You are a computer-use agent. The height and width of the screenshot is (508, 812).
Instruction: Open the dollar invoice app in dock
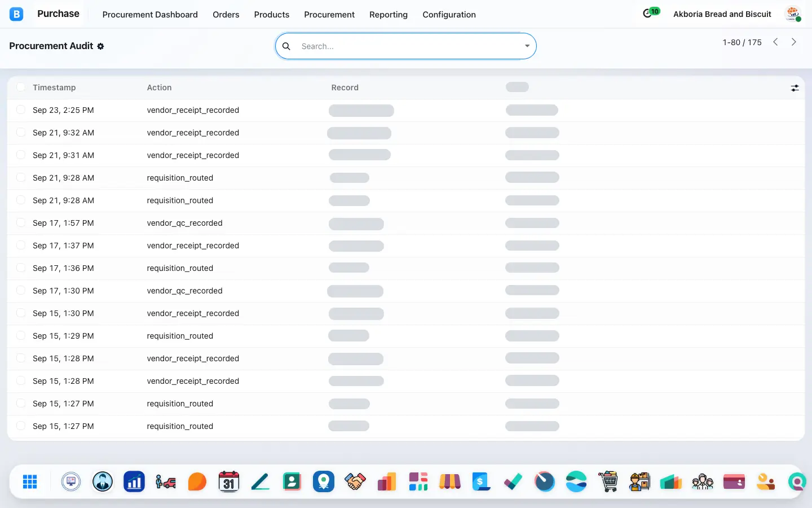coord(482,482)
